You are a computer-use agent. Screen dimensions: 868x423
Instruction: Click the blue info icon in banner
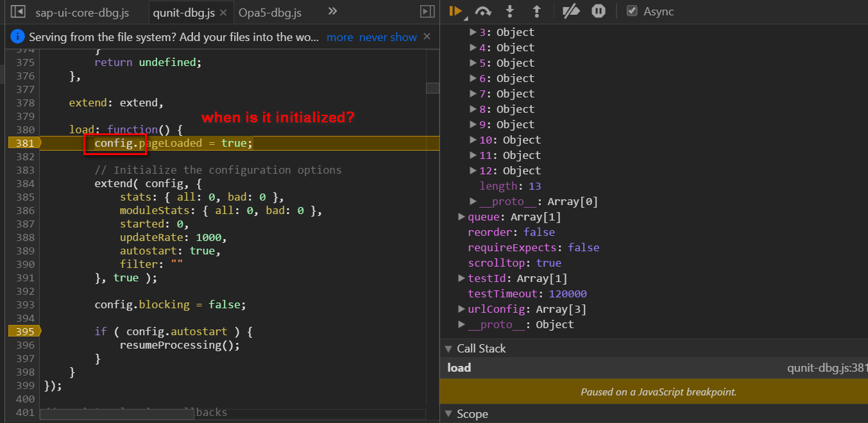click(18, 37)
